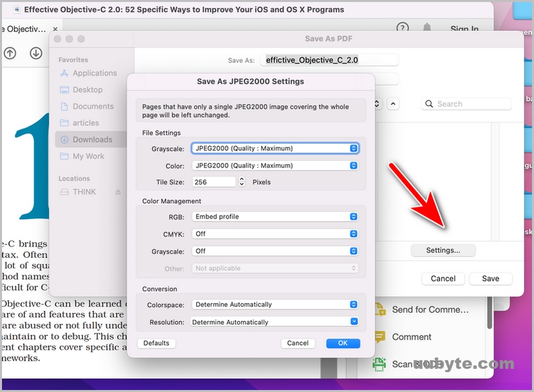Open Send for Comments tool in Acrobat
This screenshot has width=534, height=392.
coord(430,310)
